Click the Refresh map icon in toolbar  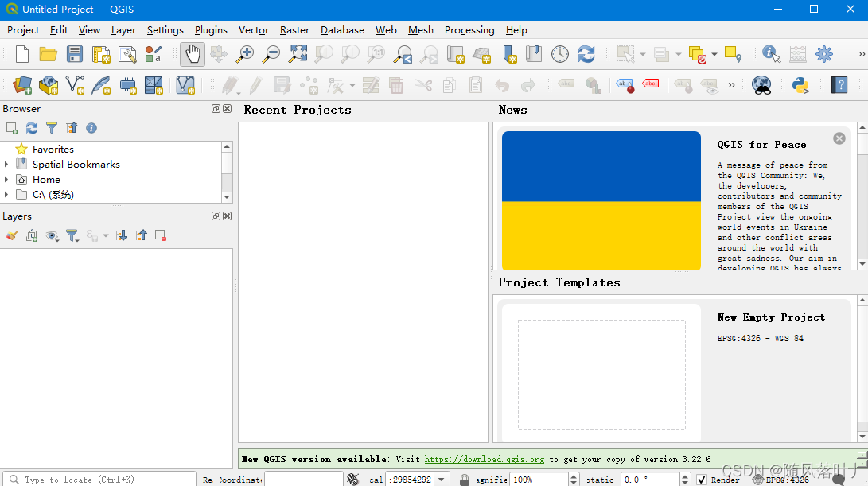coord(586,54)
